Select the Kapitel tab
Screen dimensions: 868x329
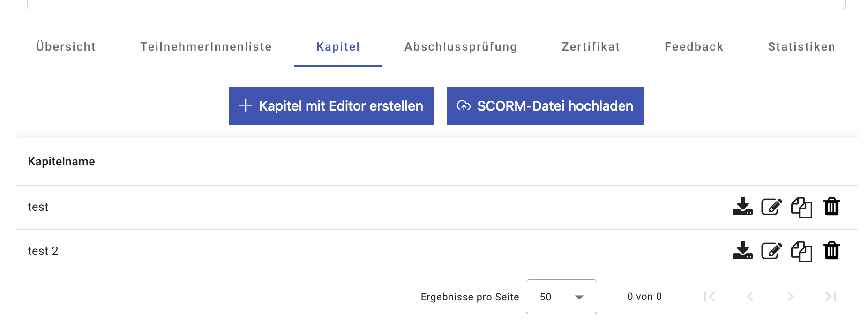click(x=338, y=47)
